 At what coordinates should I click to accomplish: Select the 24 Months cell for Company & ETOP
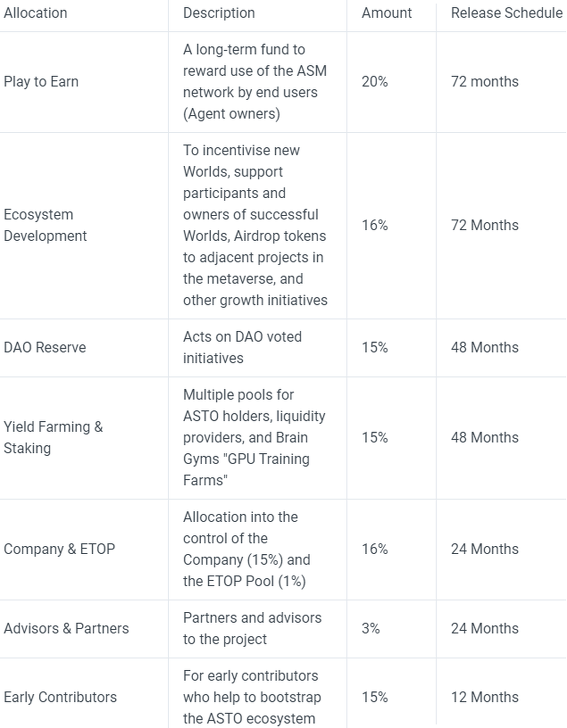click(x=485, y=549)
